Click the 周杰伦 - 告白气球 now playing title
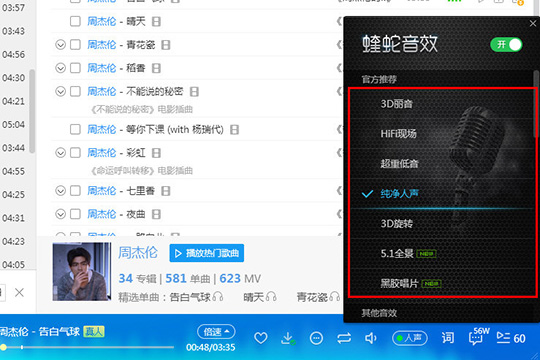Screen dimensions: 540x360 (x=40, y=332)
